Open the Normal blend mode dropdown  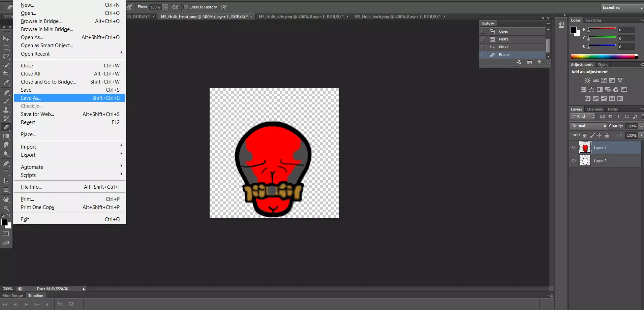pos(588,126)
